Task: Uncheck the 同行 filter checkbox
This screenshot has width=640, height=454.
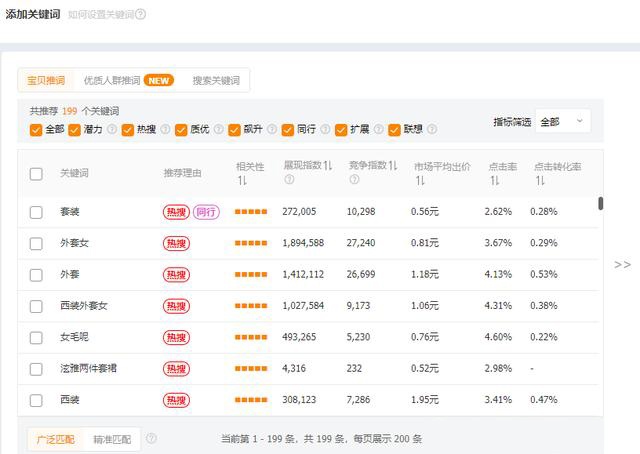Action: click(288, 130)
